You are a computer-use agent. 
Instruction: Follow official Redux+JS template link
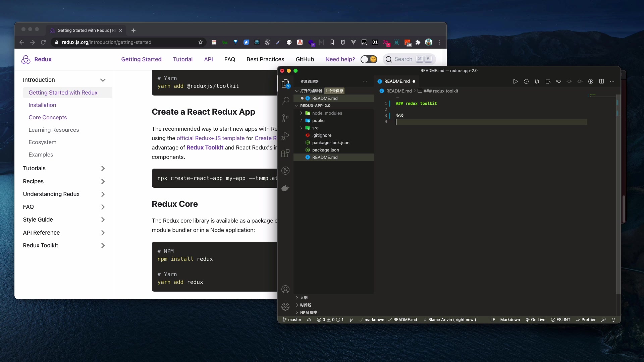tap(211, 138)
